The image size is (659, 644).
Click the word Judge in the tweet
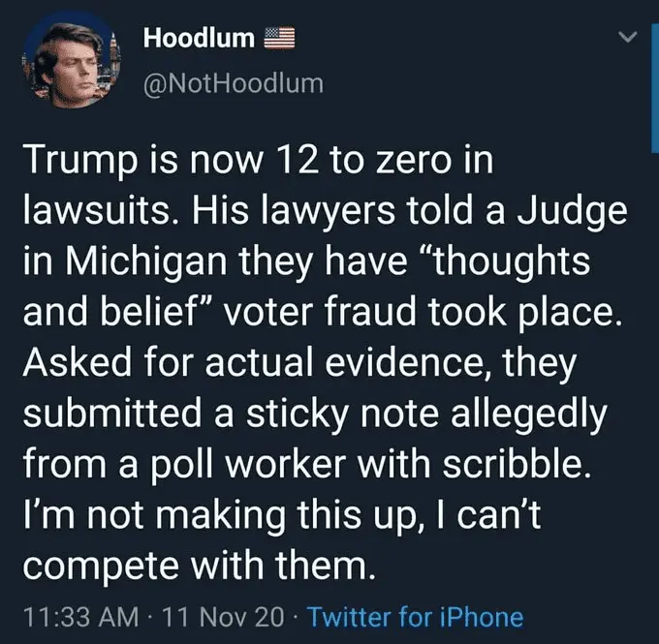click(580, 210)
